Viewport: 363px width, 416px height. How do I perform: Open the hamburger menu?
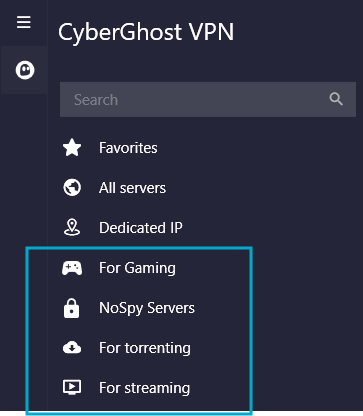24,22
